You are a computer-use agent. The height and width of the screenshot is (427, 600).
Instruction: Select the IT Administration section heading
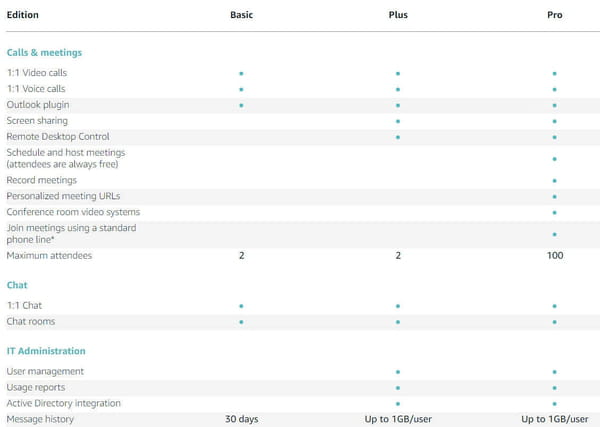point(46,351)
